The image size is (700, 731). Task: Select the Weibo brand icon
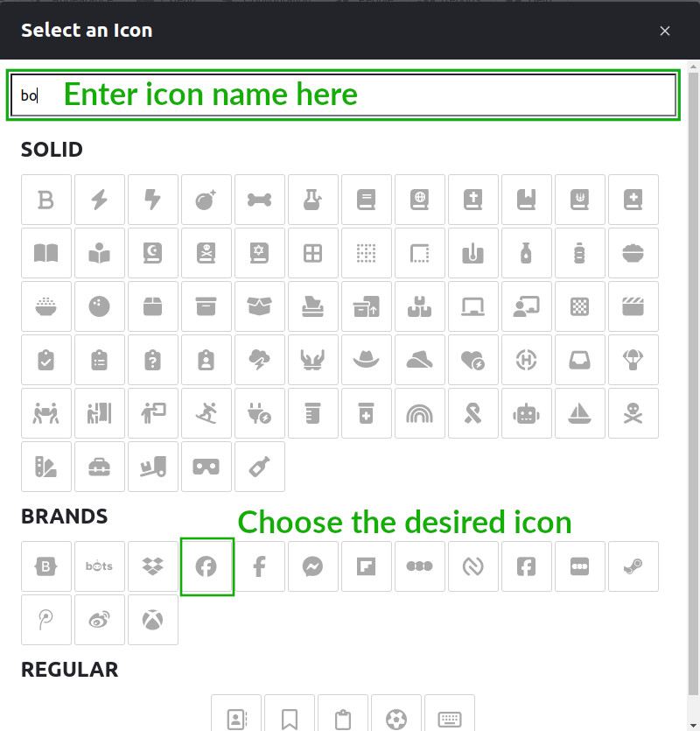tap(100, 620)
